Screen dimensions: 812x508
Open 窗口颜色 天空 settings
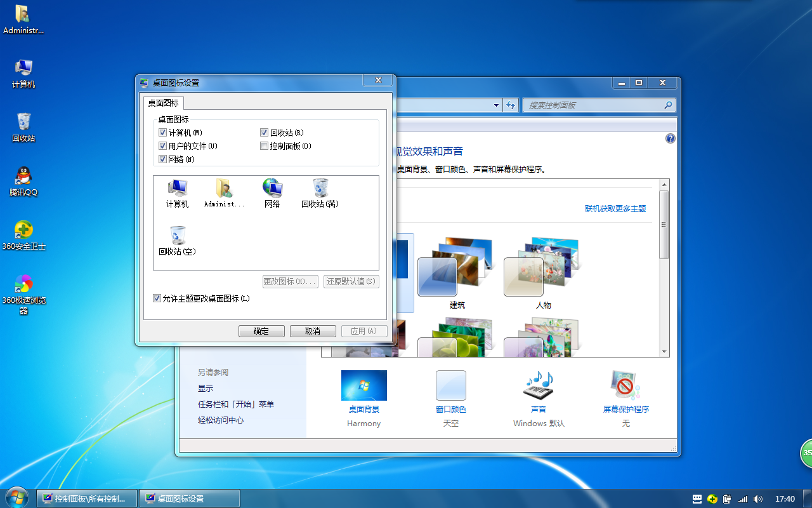(451, 399)
